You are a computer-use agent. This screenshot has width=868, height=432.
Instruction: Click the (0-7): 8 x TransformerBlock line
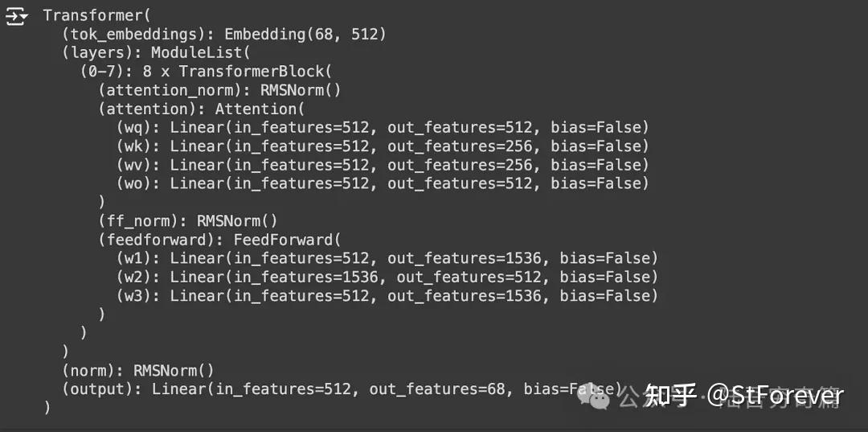[x=207, y=71]
